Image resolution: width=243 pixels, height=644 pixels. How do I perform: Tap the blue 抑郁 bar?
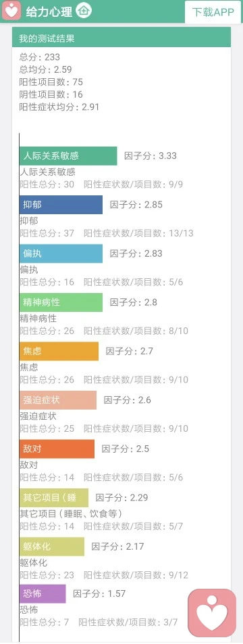pyautogui.click(x=61, y=205)
